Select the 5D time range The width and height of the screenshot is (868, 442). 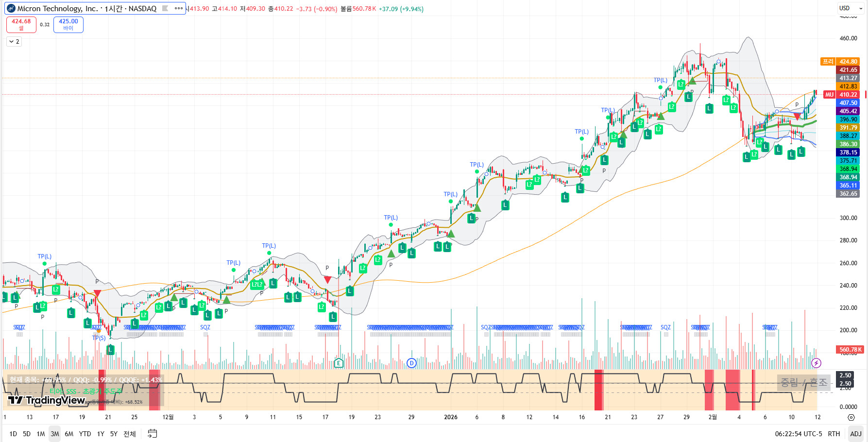[27, 434]
